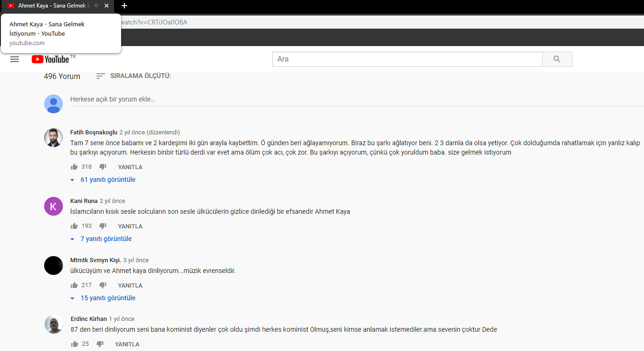Add a public comment in comment field
Image resolution: width=644 pixels, height=351 pixels.
pos(357,99)
